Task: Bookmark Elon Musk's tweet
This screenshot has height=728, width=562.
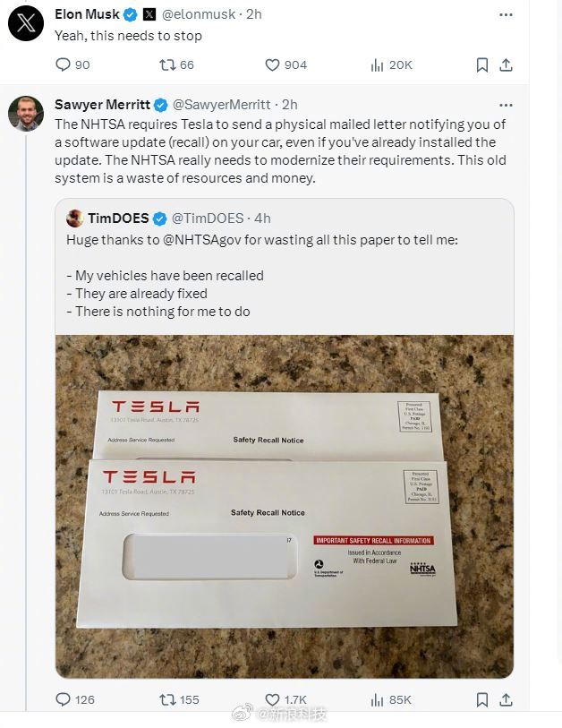Action: coord(482,64)
